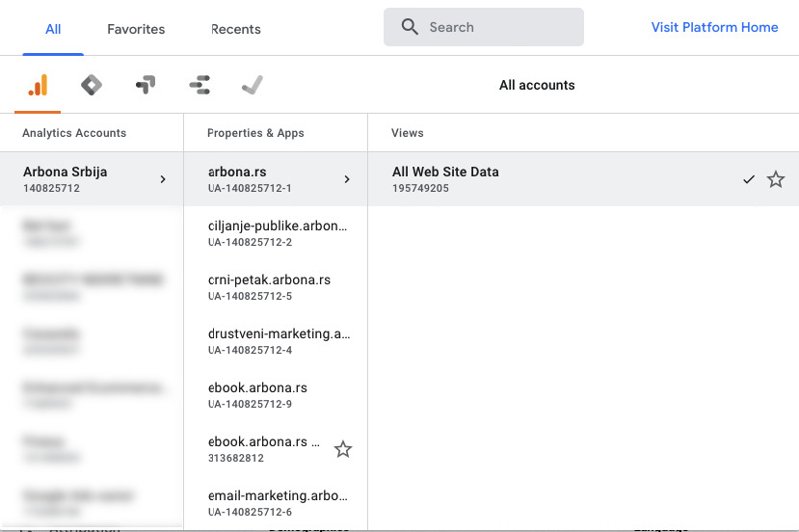Select the ebook.arbona.rs UA-140825712-9 property
The height and width of the screenshot is (532, 799).
[276, 395]
